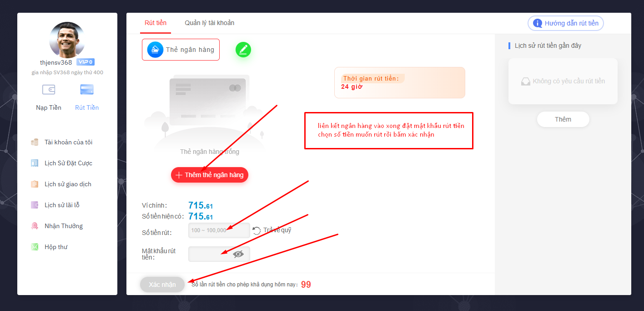Click the Rút Tiền card icon
This screenshot has height=311, width=644.
(87, 90)
